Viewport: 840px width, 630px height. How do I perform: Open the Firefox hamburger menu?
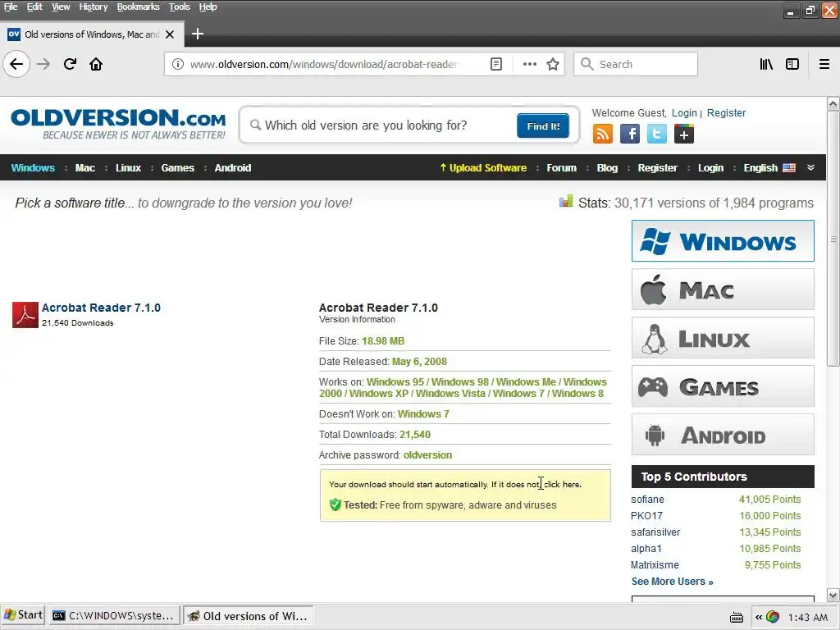pos(824,64)
